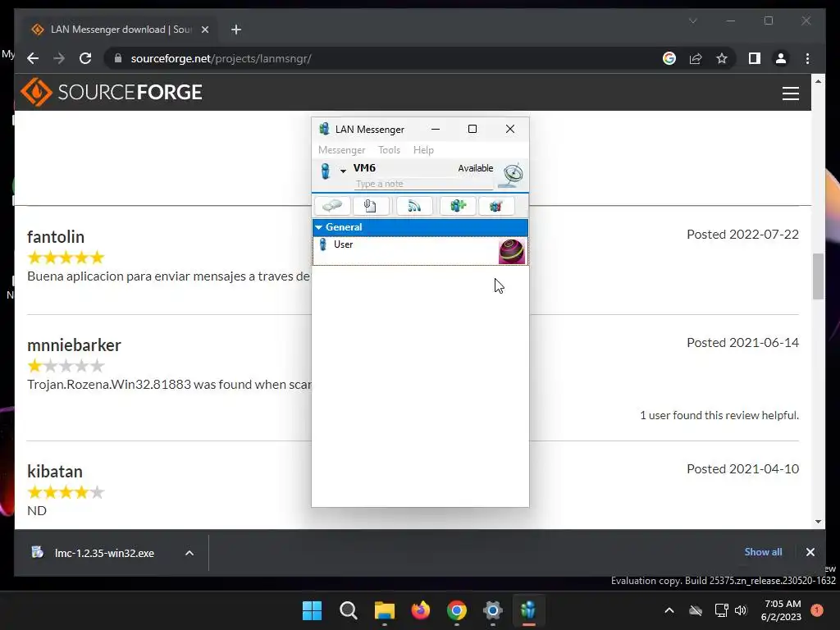Click the broadcast message button
The image size is (840, 630).
tap(414, 206)
